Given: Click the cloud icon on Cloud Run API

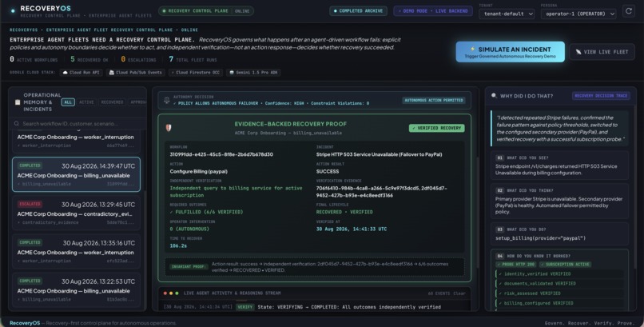Looking at the screenshot, I should [65, 72].
